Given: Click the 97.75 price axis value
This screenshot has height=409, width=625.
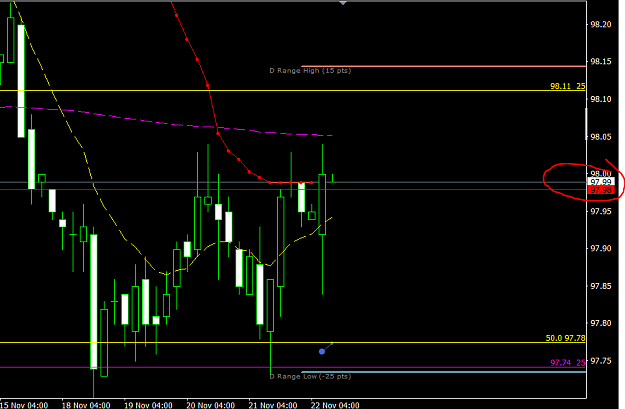Looking at the screenshot, I should pyautogui.click(x=601, y=361).
